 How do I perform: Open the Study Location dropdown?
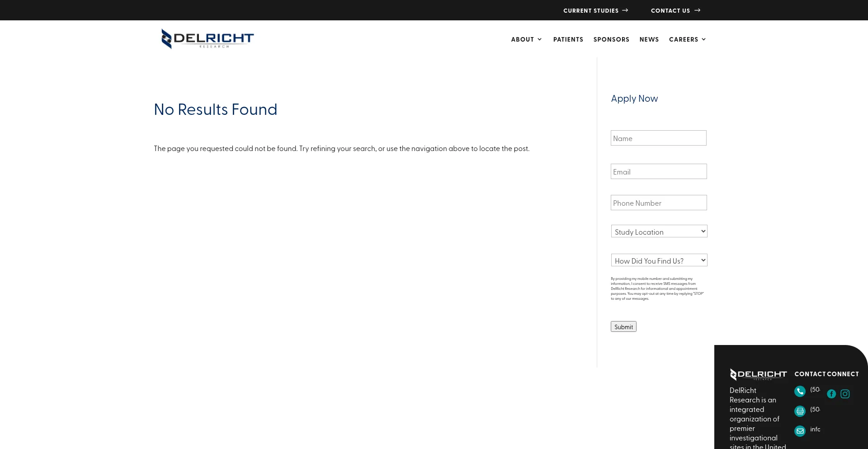[659, 232]
